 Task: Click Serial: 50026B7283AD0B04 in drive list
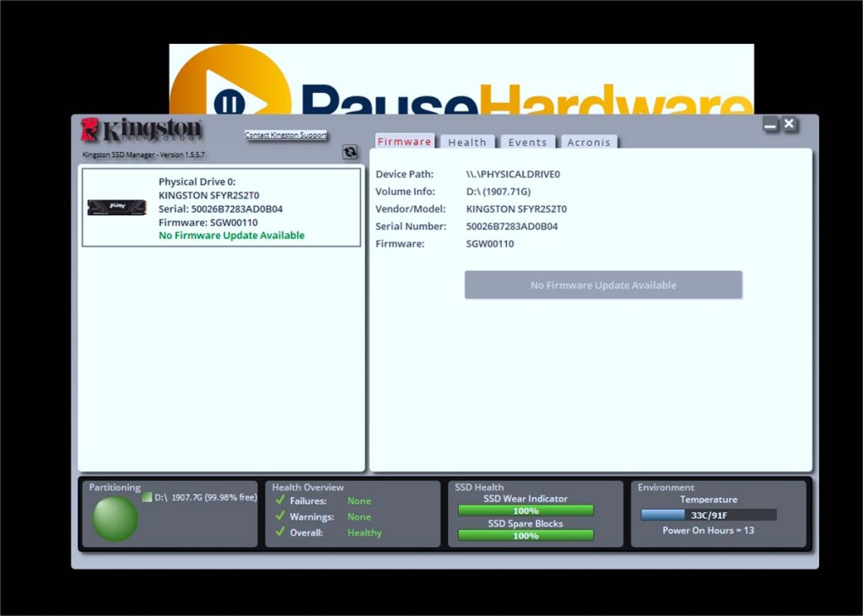click(x=220, y=208)
